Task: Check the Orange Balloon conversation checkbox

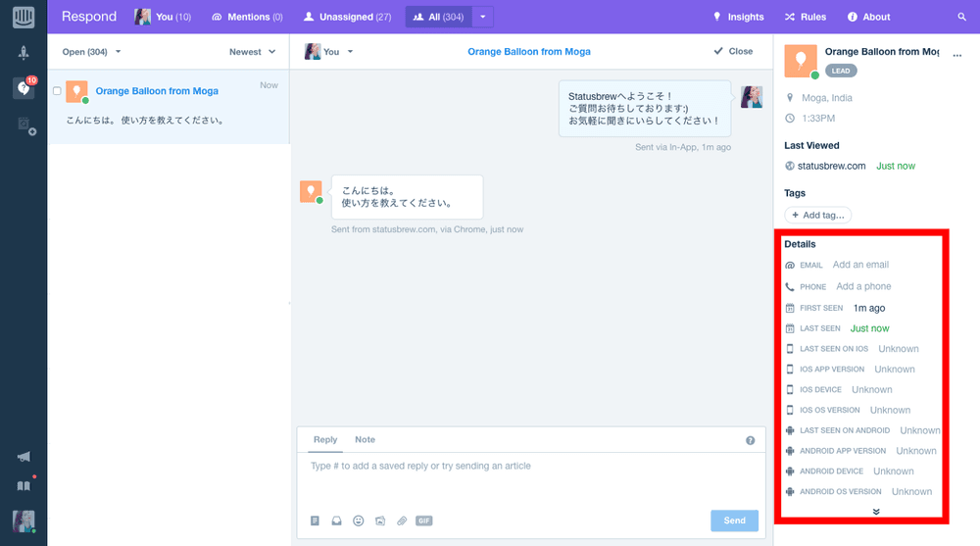Action: pos(57,91)
